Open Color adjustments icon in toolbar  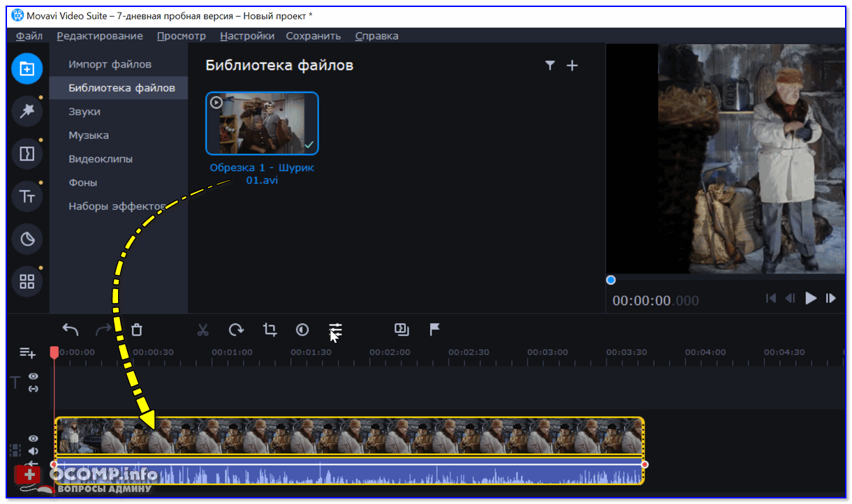coord(302,329)
